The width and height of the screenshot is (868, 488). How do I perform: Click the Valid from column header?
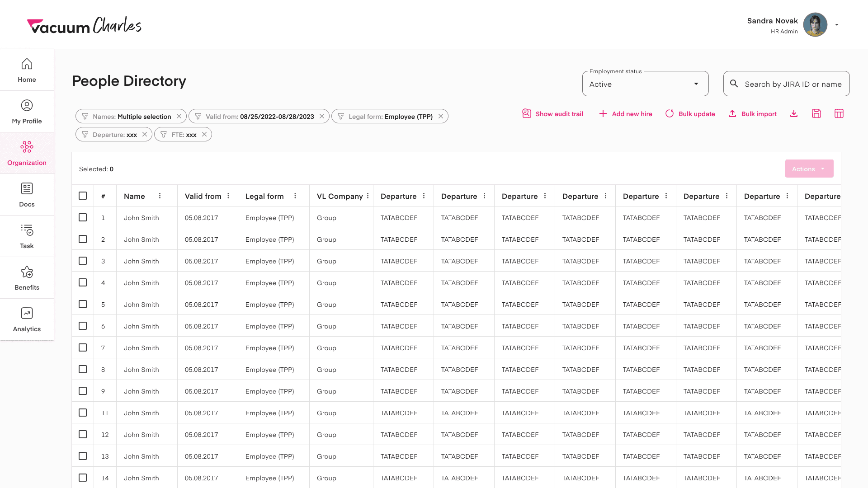pyautogui.click(x=203, y=196)
